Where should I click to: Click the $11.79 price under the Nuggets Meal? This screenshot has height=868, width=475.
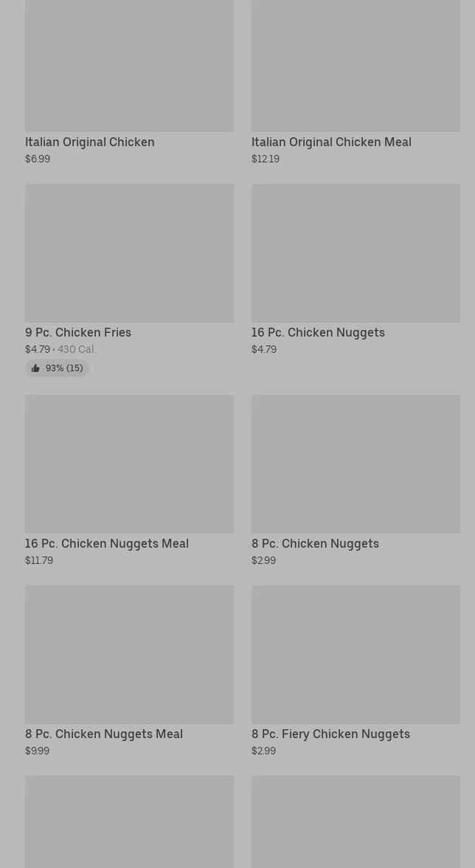(39, 560)
